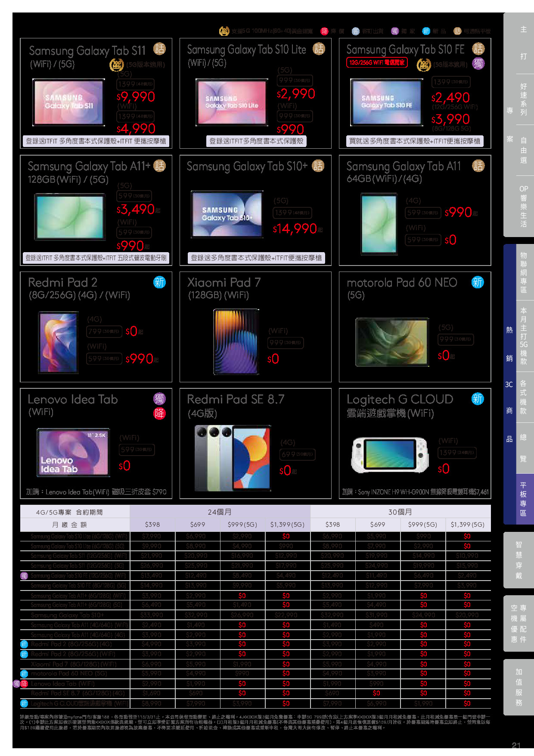Click the 24個月 column header in price table
The image size is (534, 756).
pos(220,512)
